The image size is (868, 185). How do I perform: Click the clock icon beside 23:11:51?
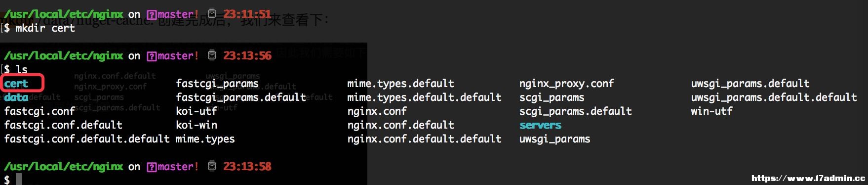[212, 14]
